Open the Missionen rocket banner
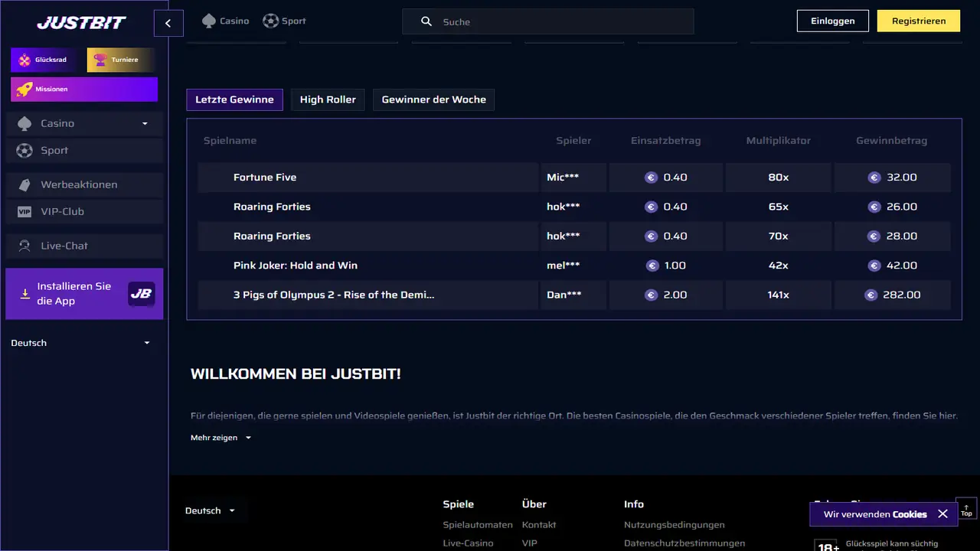The image size is (980, 551). pyautogui.click(x=84, y=89)
